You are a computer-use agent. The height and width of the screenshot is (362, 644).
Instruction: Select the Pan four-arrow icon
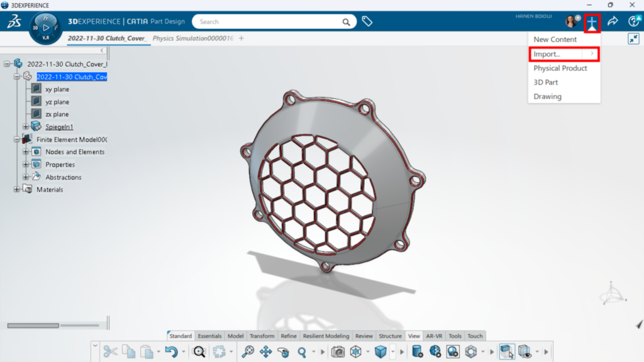coord(266,352)
